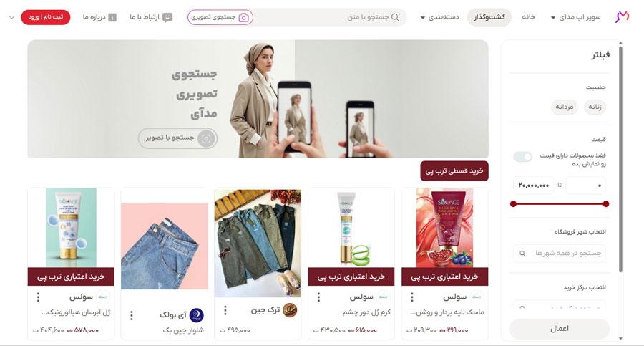Open the three-dot menu on the ترک جین product
This screenshot has height=346, width=644.
225,310
